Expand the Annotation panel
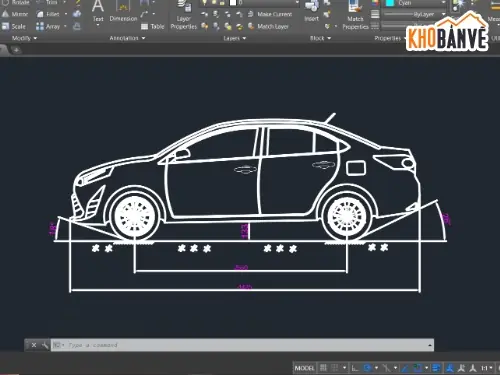The height and width of the screenshot is (375, 500). (127, 38)
